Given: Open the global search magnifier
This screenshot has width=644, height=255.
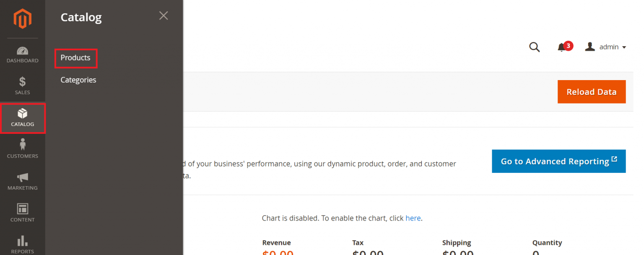Looking at the screenshot, I should coord(534,47).
